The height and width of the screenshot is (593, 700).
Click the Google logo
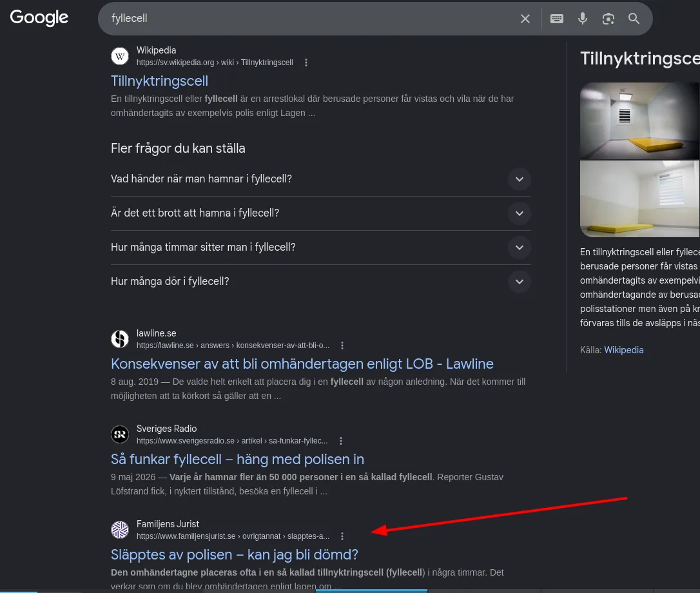tap(39, 18)
